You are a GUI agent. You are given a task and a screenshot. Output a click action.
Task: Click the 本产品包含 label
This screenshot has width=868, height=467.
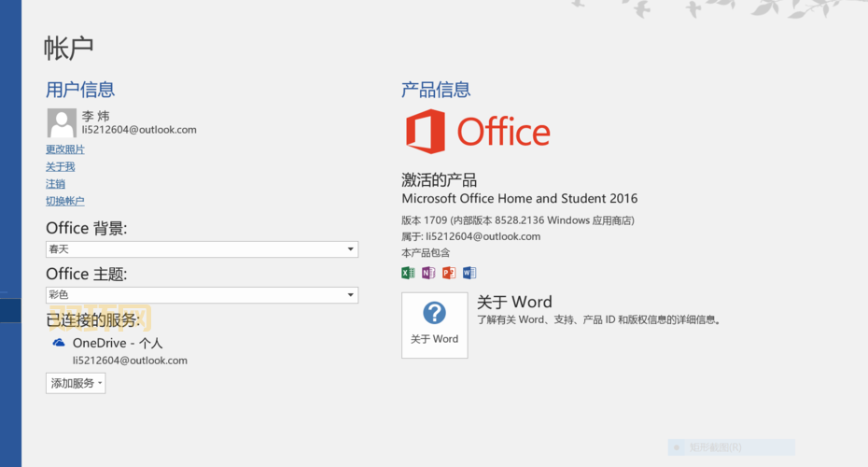pyautogui.click(x=426, y=253)
